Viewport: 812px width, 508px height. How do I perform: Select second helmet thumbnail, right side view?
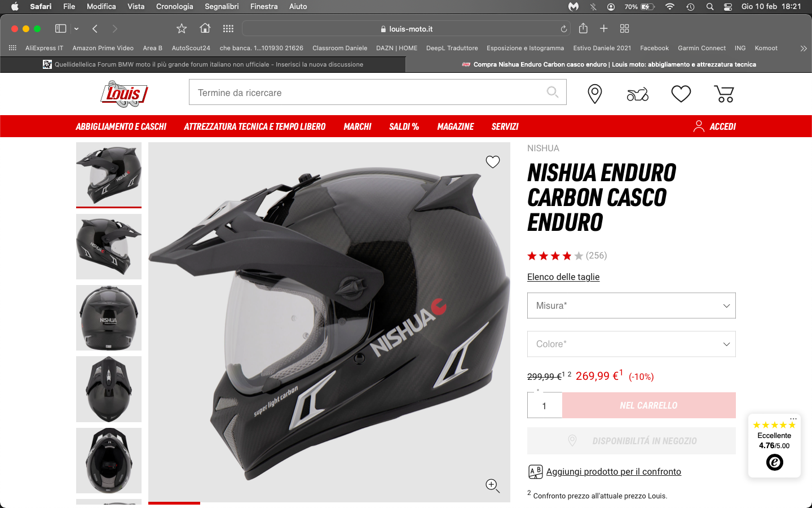109,247
